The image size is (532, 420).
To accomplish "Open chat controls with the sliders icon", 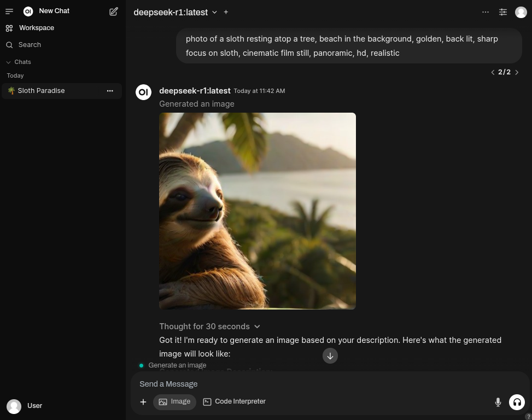I will 503,11.
